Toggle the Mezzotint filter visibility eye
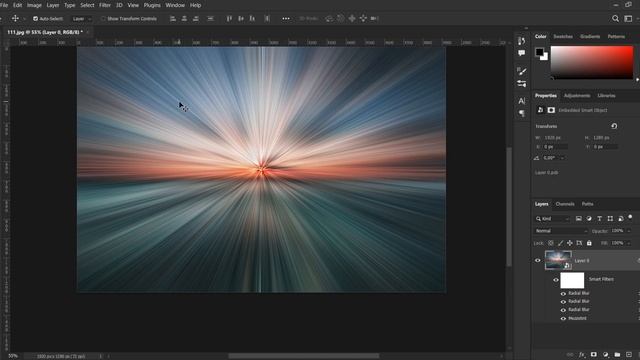This screenshot has width=640, height=360. (563, 318)
